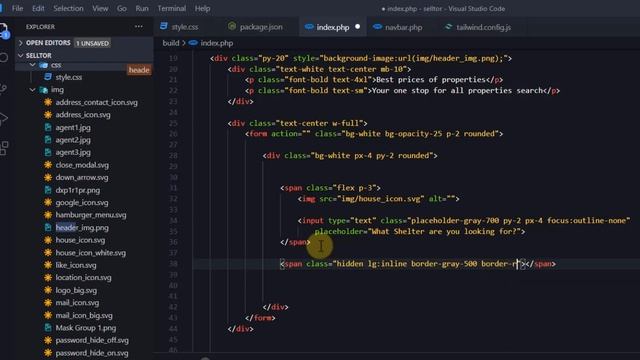Open Mask Group 1.png file

tap(86, 328)
